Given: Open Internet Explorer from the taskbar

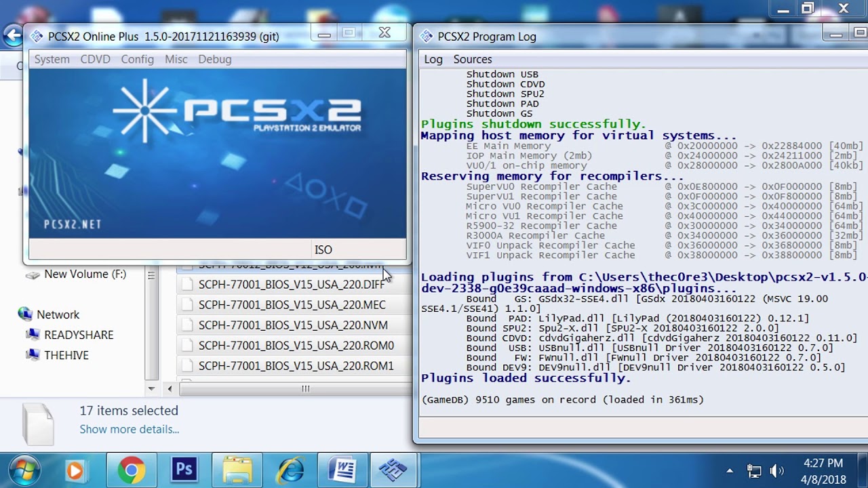Looking at the screenshot, I should [290, 470].
